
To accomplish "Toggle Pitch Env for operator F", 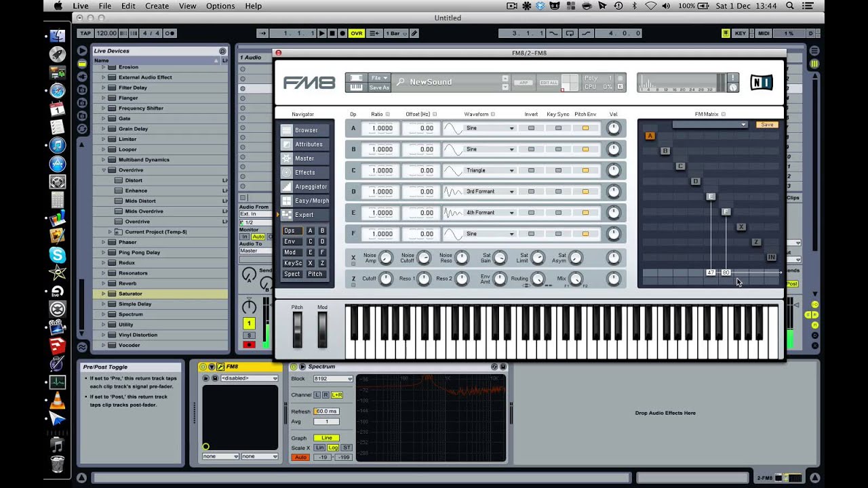I will click(585, 234).
